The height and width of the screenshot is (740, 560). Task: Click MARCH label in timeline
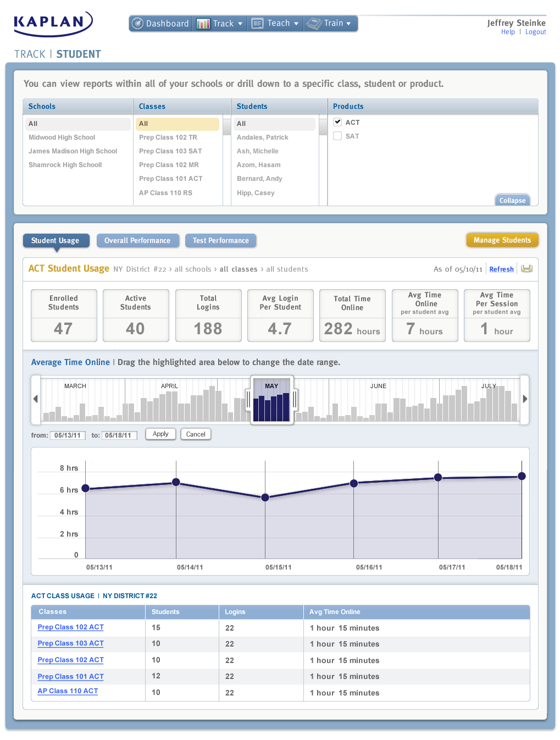tap(75, 386)
